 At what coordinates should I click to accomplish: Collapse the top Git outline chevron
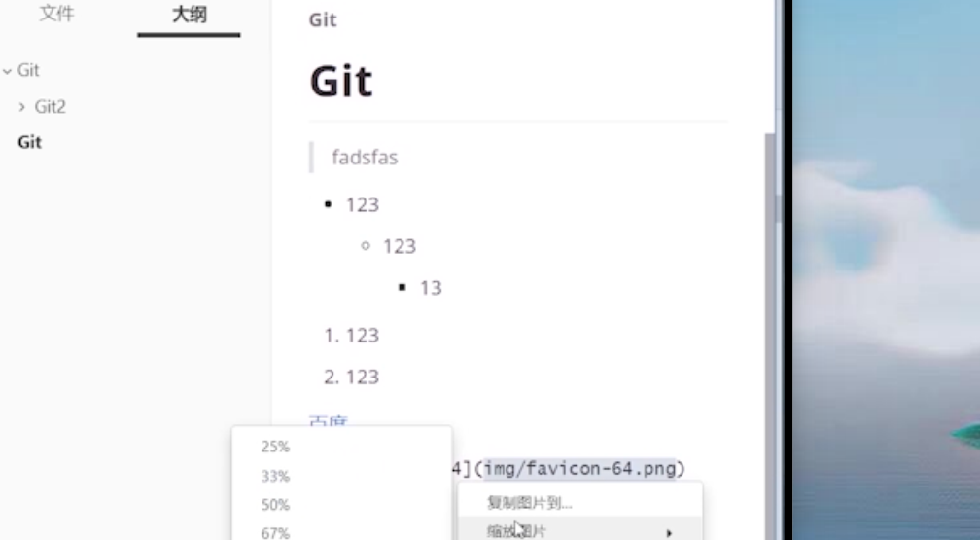tap(8, 71)
